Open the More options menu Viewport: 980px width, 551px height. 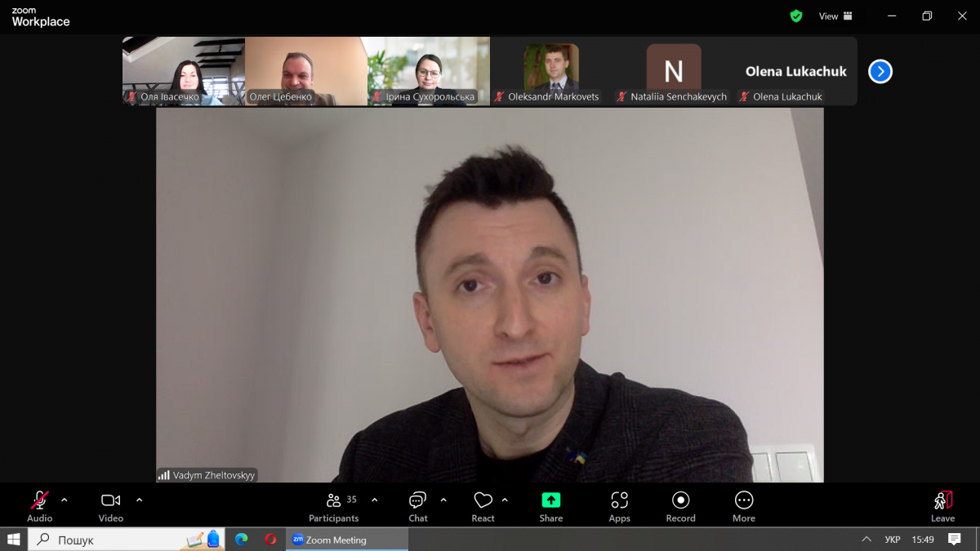pyautogui.click(x=743, y=506)
